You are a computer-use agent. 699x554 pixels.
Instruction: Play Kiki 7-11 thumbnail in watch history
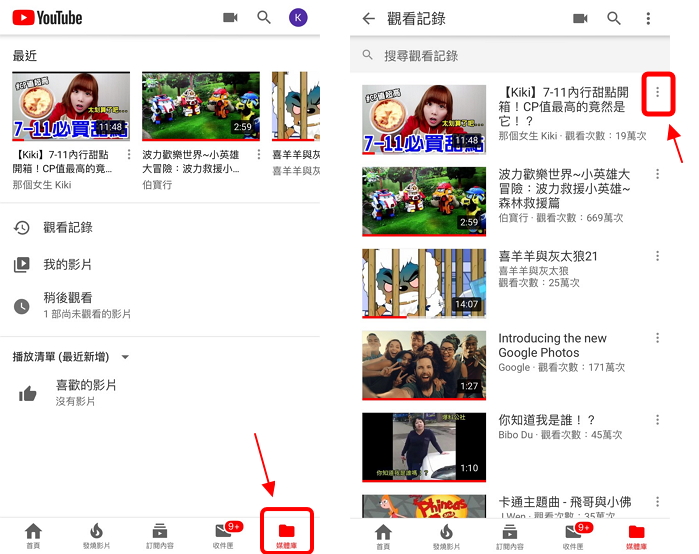tap(424, 119)
